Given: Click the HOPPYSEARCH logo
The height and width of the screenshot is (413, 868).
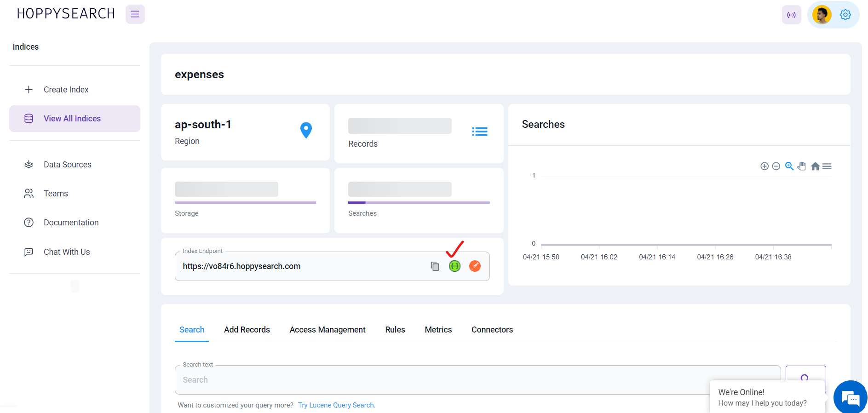Looking at the screenshot, I should click(66, 14).
